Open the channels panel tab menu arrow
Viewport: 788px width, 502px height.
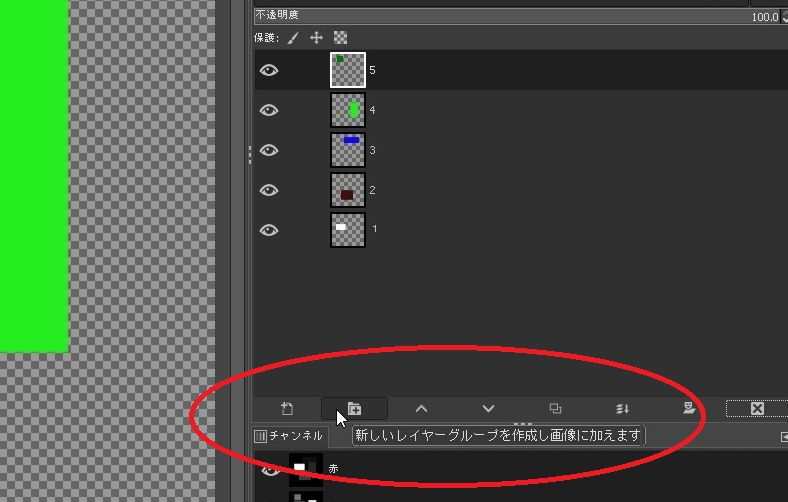(783, 436)
